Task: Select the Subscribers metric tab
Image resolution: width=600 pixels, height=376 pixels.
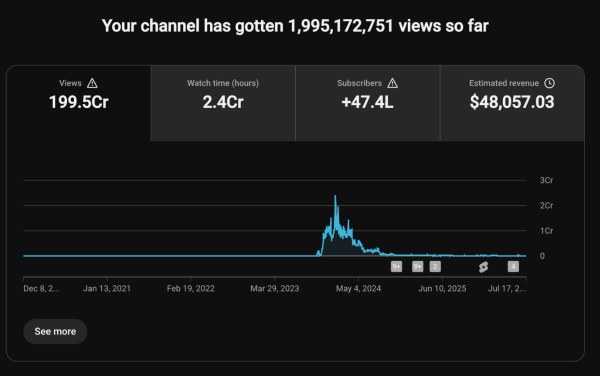Action: tap(368, 103)
